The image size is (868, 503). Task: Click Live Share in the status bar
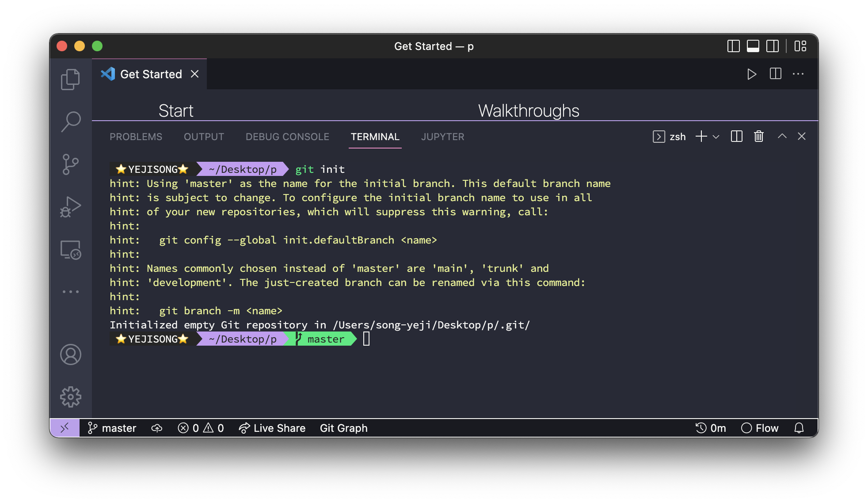272,428
